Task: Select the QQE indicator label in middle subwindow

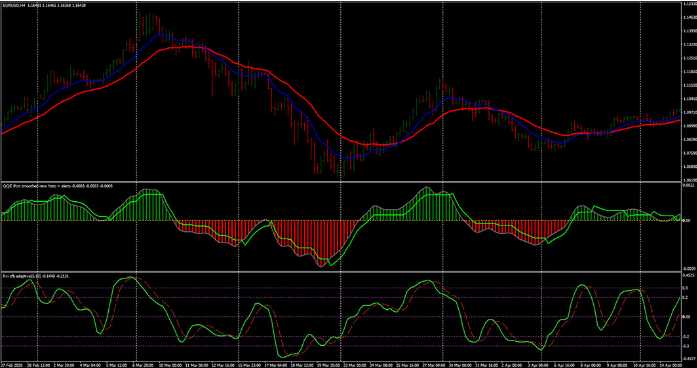Action: (57, 186)
